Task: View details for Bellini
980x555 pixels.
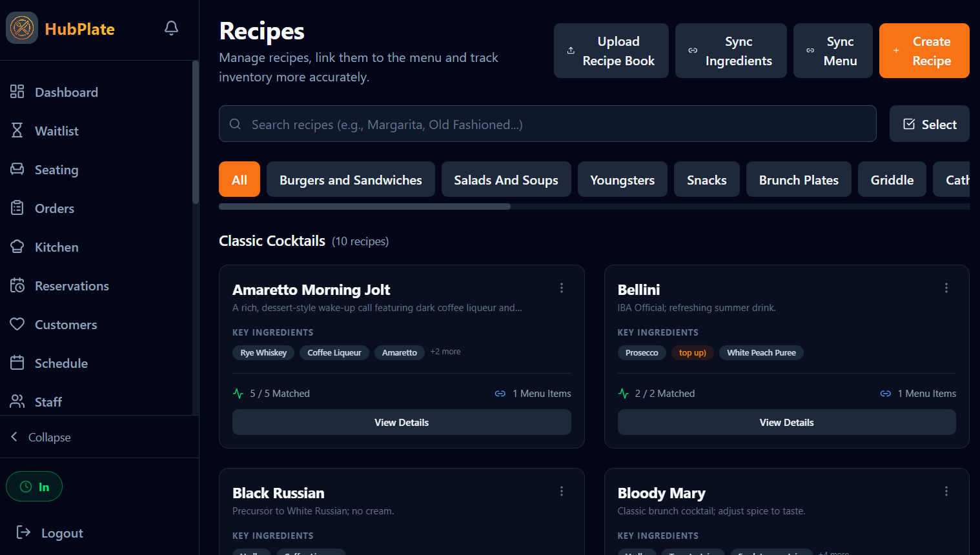Action: click(786, 422)
